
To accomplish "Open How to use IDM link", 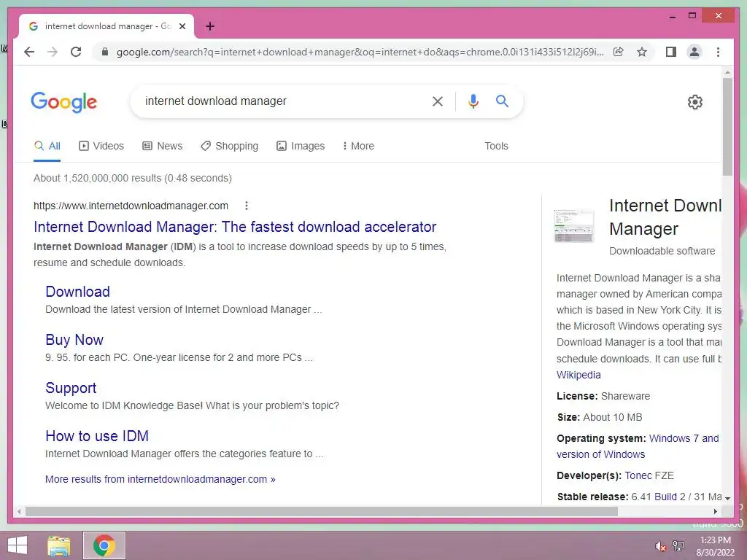I will coord(97,436).
